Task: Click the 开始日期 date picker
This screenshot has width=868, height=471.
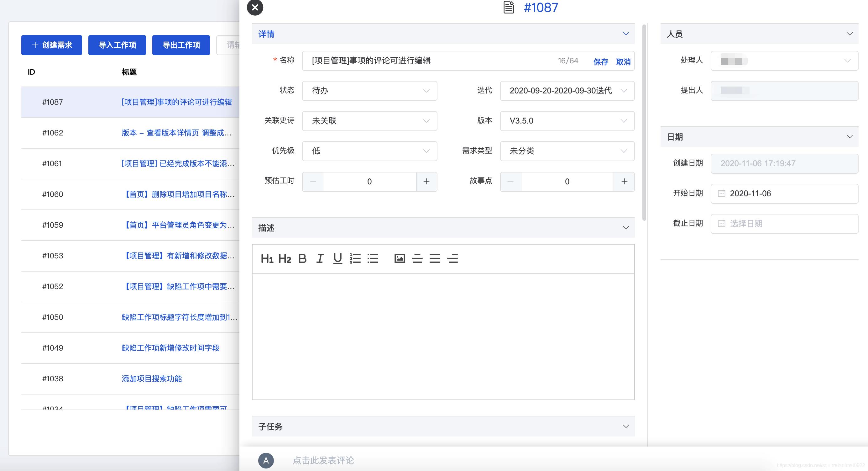Action: (784, 193)
